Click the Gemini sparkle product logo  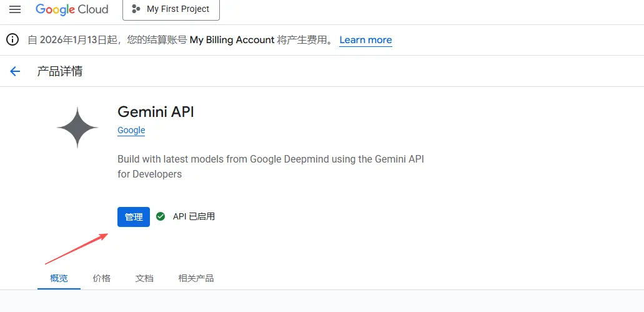[77, 128]
